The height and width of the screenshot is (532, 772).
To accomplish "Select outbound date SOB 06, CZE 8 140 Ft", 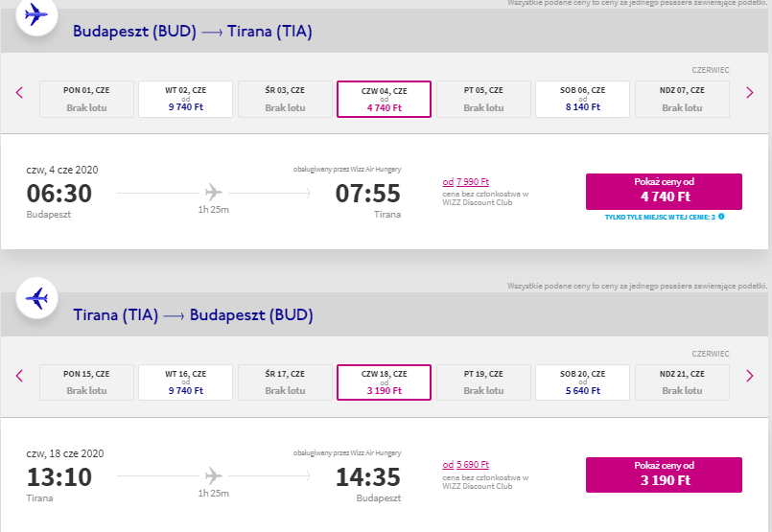I will (x=582, y=99).
